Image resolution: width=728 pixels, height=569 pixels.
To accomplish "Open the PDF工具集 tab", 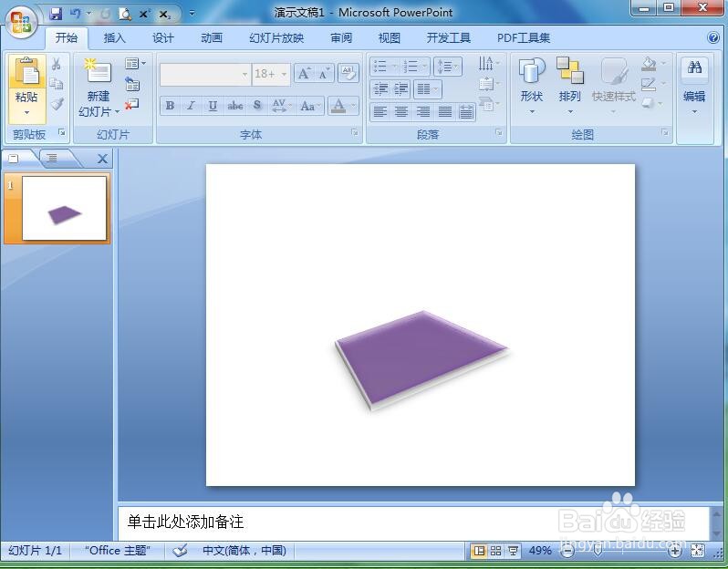I will (x=524, y=38).
